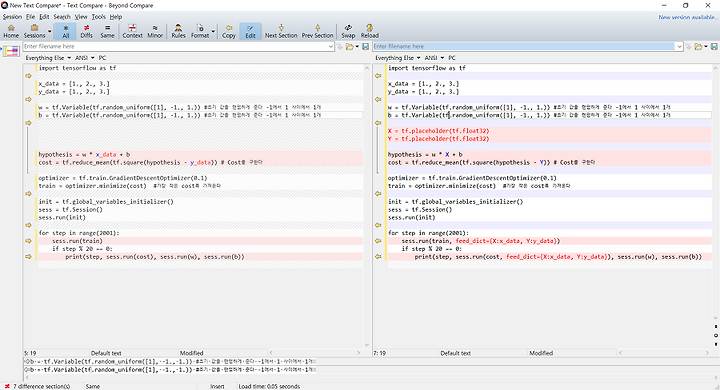Open the File menu
This screenshot has width=720, height=390.
click(30, 17)
